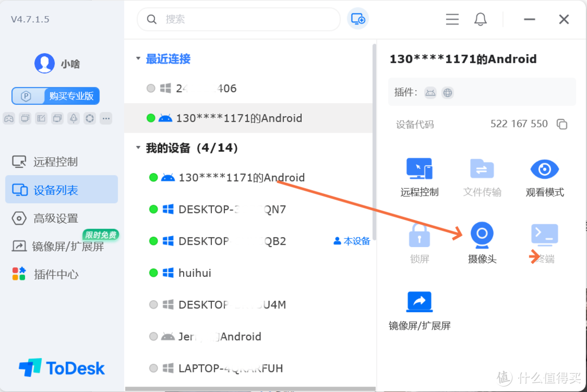Image resolution: width=587 pixels, height=392 pixels.
Task: Click the vertical scrollbar of device list
Action: 374,142
